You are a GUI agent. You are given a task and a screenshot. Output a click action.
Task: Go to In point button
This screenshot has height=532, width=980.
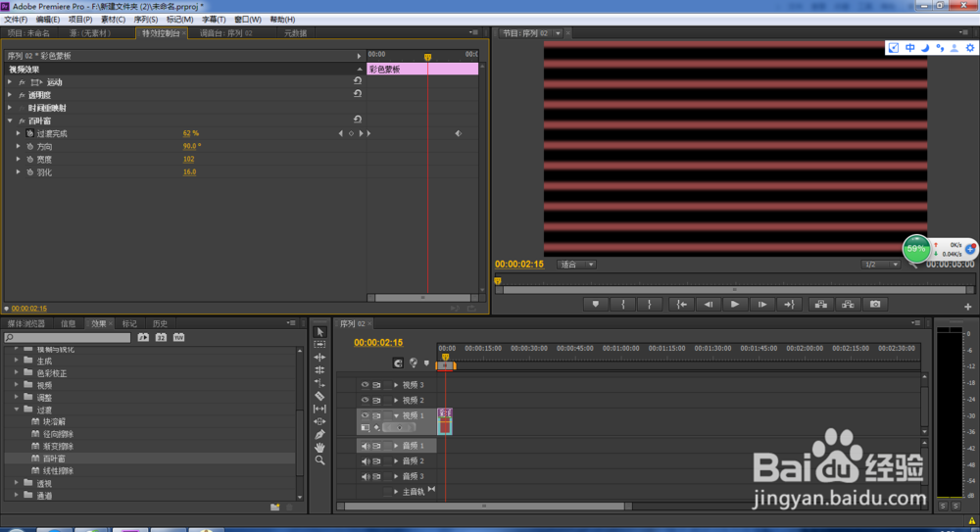tap(681, 305)
